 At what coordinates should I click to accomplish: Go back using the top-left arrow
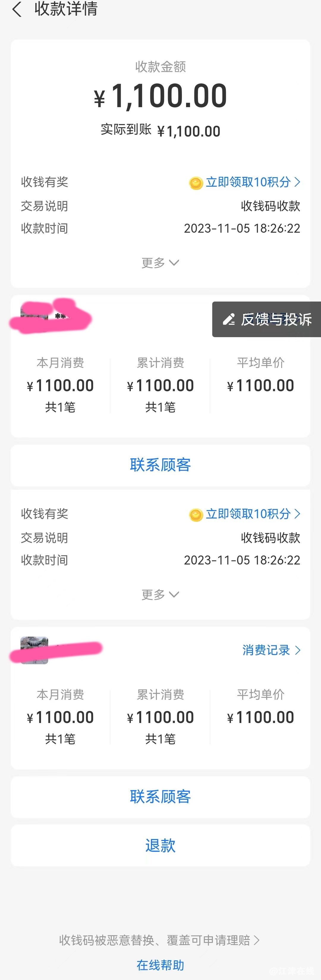click(x=17, y=9)
